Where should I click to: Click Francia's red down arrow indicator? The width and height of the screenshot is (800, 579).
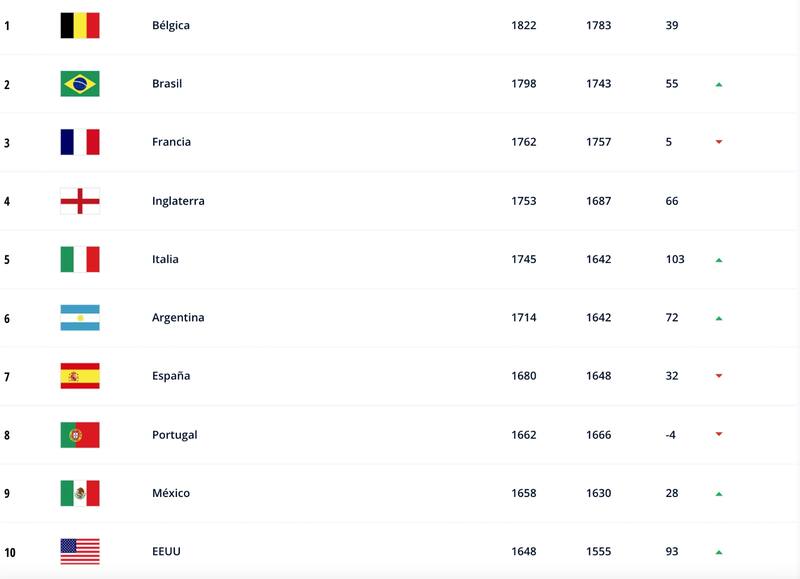(719, 142)
